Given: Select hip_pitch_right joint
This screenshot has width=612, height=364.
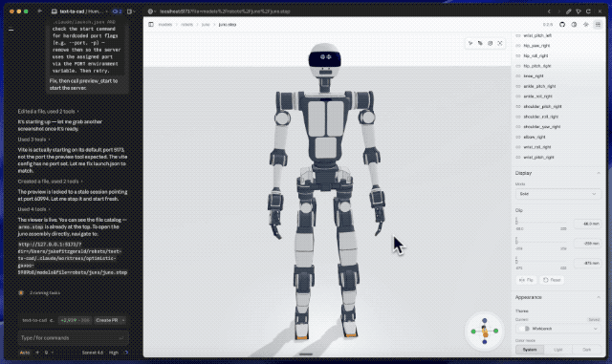Looking at the screenshot, I should point(537,66).
